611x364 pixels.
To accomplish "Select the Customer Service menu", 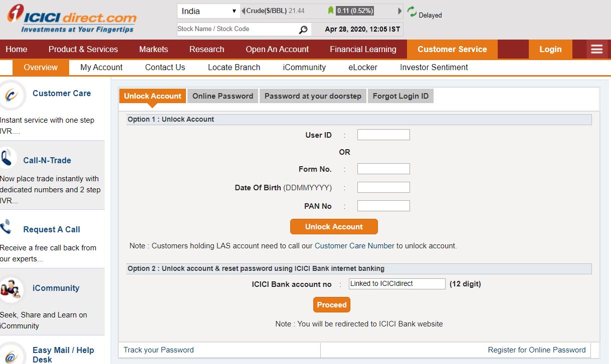I will pyautogui.click(x=452, y=49).
